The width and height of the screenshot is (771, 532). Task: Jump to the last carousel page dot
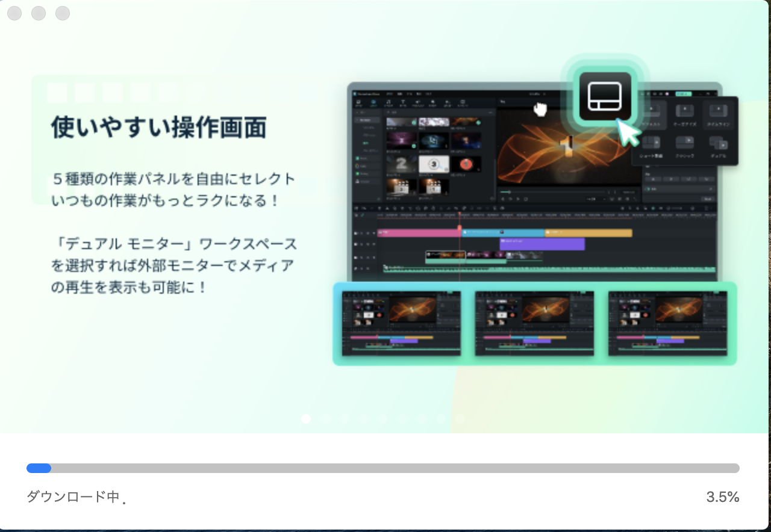[x=460, y=418]
